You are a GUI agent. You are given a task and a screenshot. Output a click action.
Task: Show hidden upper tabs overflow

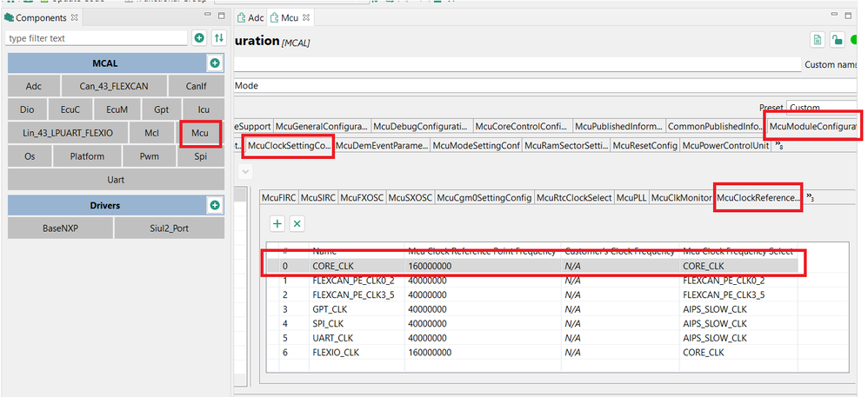(x=779, y=147)
